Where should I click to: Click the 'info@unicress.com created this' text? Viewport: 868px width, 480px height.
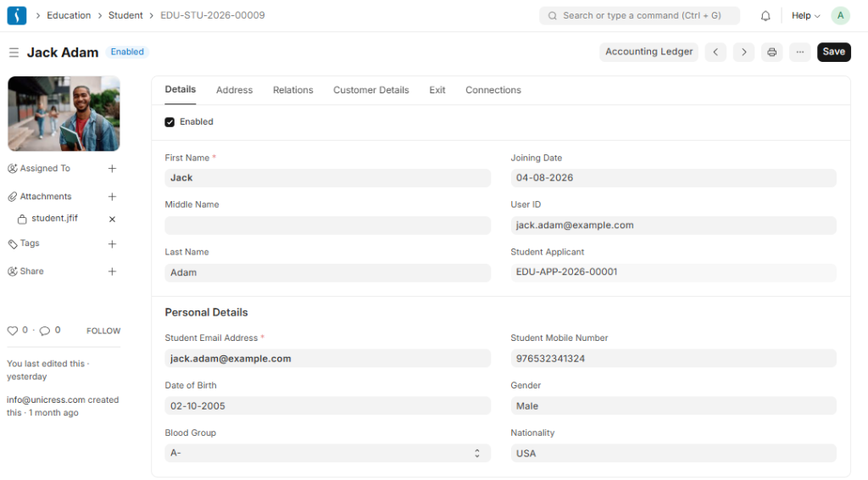(63, 406)
